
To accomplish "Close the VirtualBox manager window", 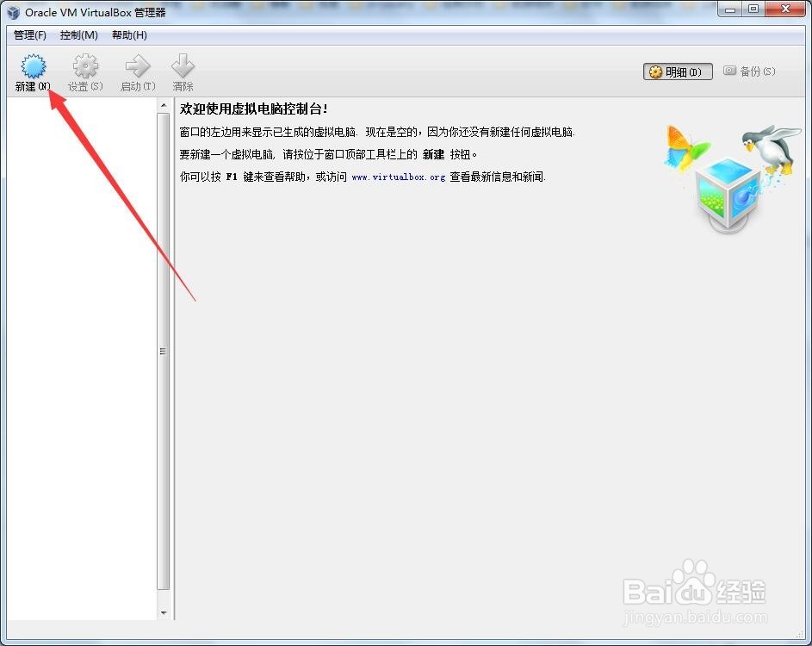I will pos(785,9).
